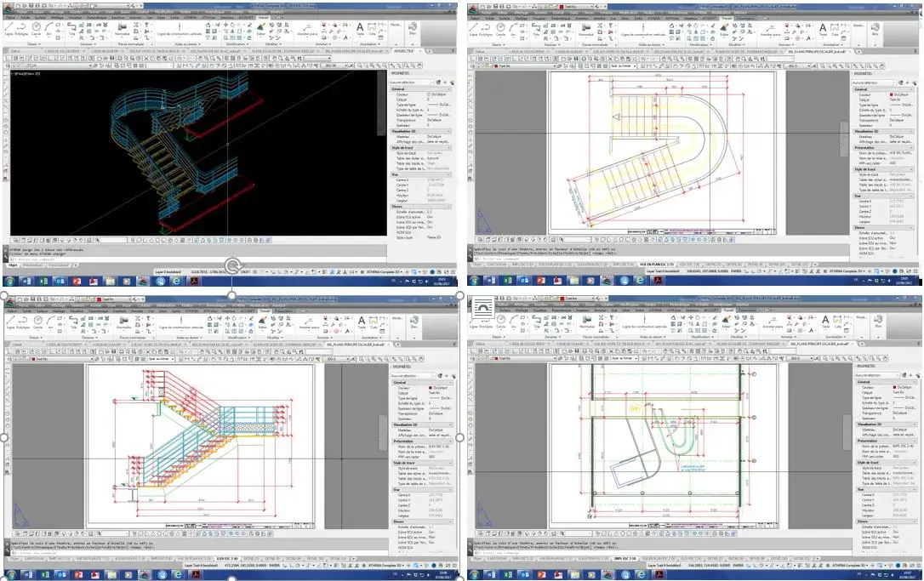Image resolution: width=924 pixels, height=581 pixels.
Task: Click Normaliser icon in the 3D perspective window
Action: pos(123,31)
